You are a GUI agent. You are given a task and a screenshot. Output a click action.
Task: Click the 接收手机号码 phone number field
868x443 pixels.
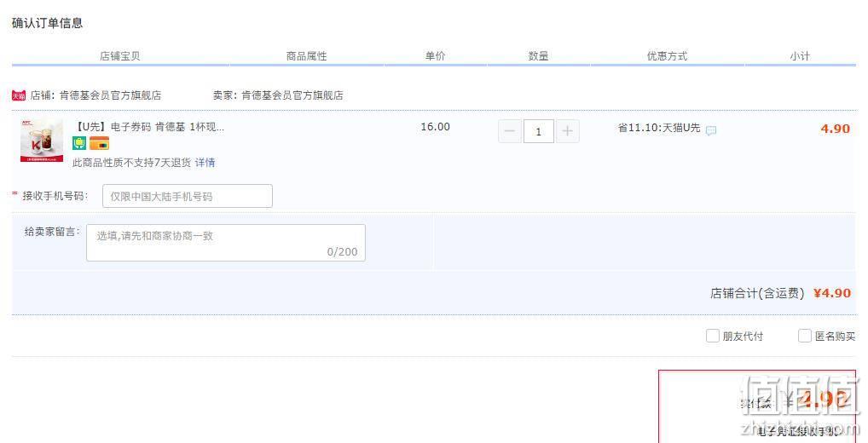click(x=188, y=196)
